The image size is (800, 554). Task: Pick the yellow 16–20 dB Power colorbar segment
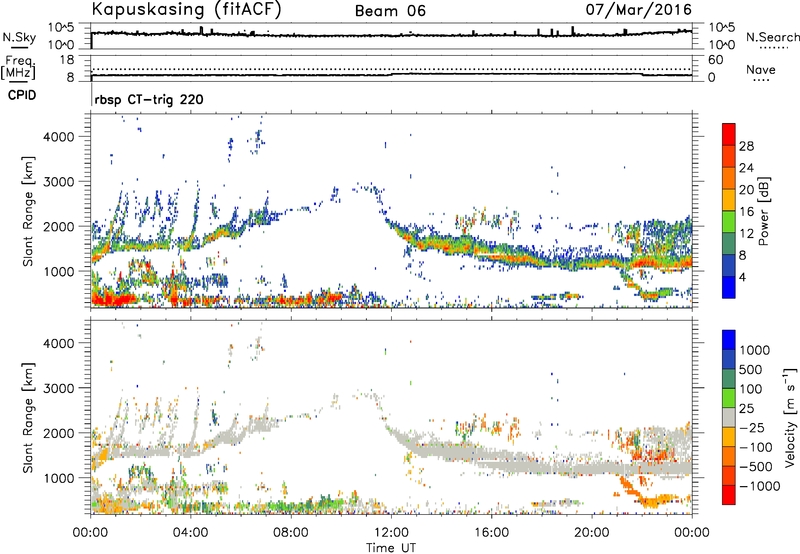[729, 200]
